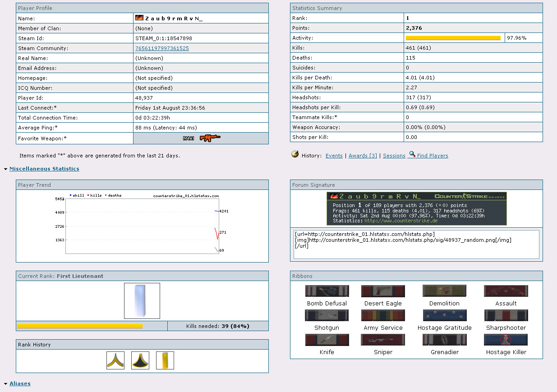Open the Events history link
Screen dimensions: 557x392
point(334,156)
